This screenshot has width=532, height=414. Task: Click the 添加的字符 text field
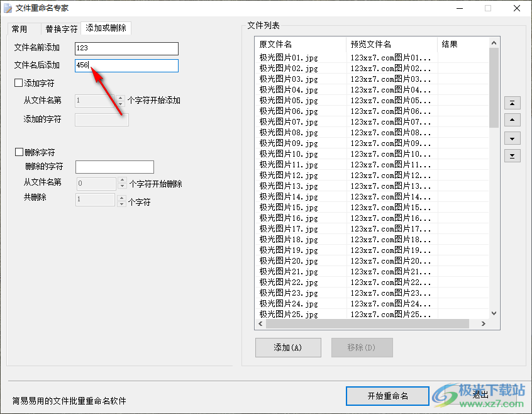point(102,120)
